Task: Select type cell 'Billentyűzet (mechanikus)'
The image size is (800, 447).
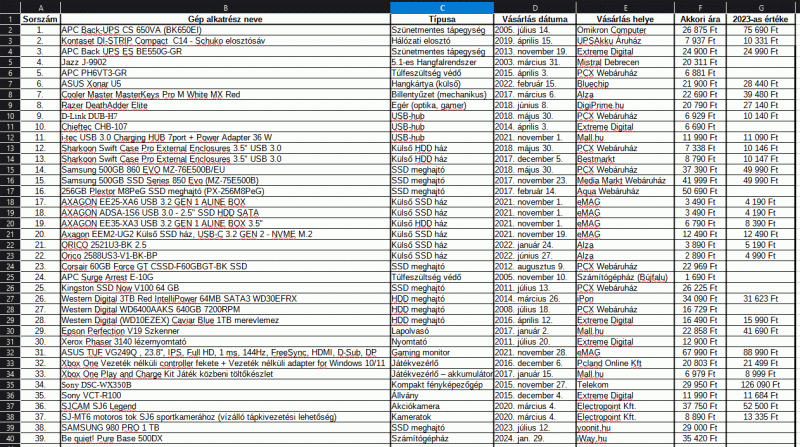Action: pos(442,94)
